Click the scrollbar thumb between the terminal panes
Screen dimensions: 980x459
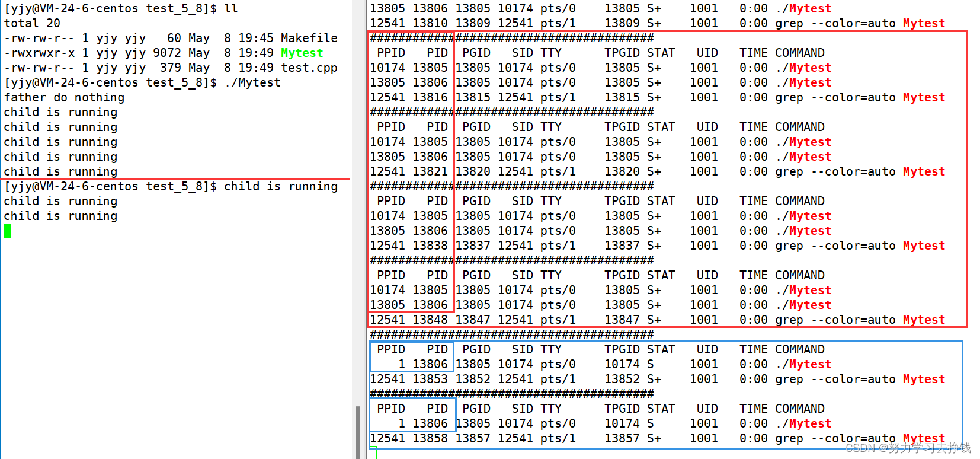coord(358,432)
